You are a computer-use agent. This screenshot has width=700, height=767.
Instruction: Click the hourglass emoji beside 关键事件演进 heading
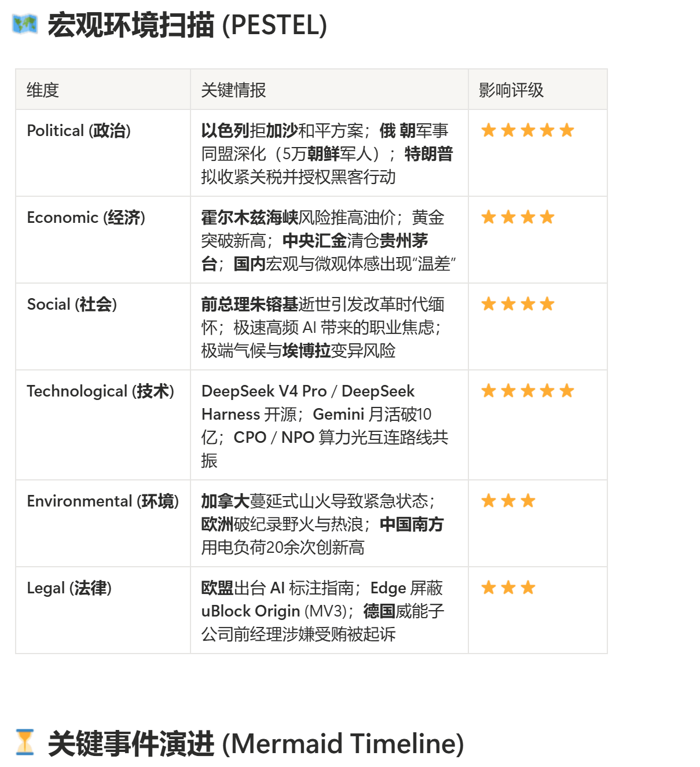(x=25, y=743)
